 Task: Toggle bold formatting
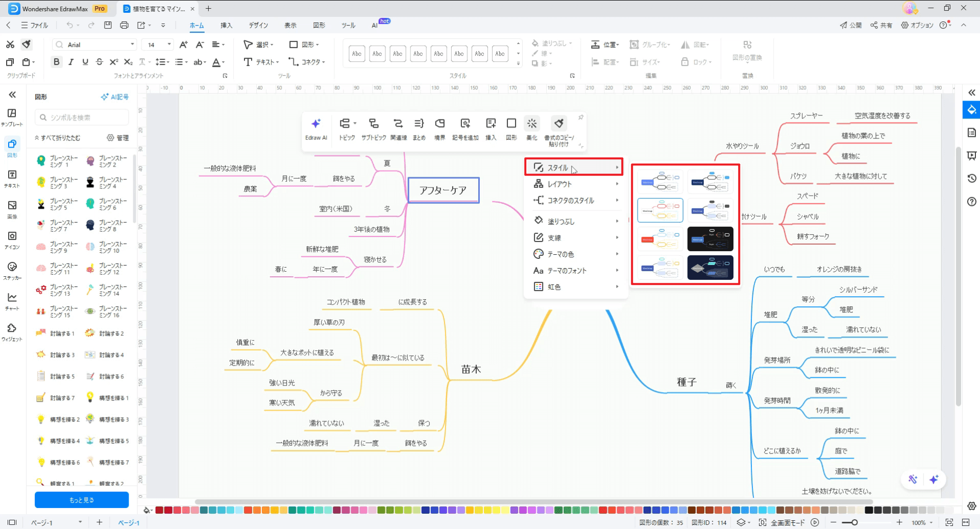pos(57,62)
